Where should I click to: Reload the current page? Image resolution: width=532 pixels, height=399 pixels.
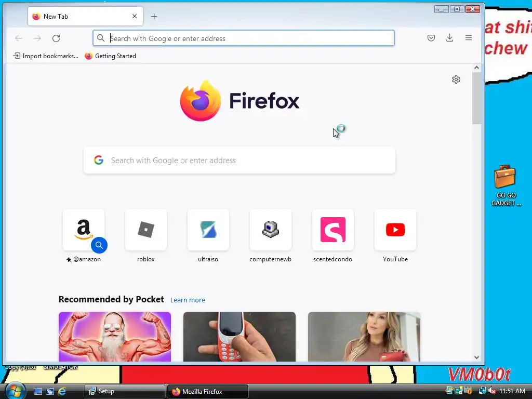(x=56, y=38)
